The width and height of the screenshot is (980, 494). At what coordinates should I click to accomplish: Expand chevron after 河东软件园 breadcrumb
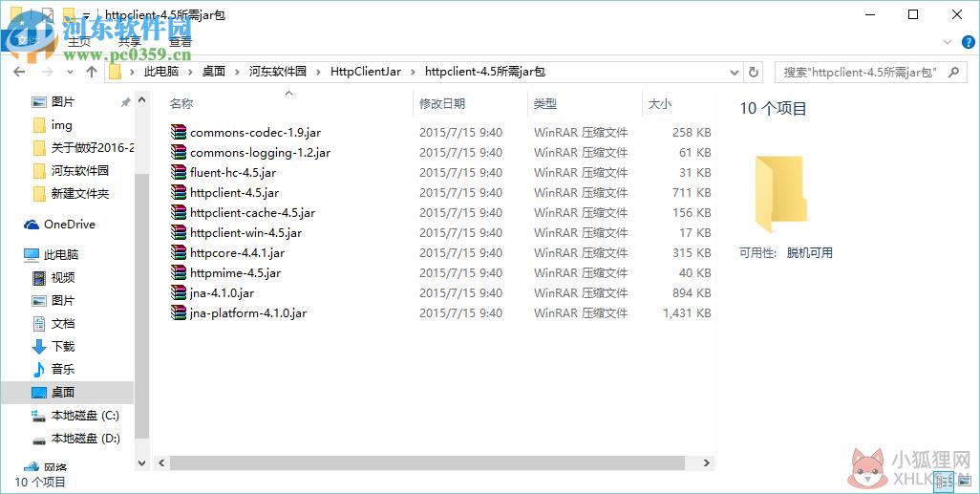pos(318,72)
